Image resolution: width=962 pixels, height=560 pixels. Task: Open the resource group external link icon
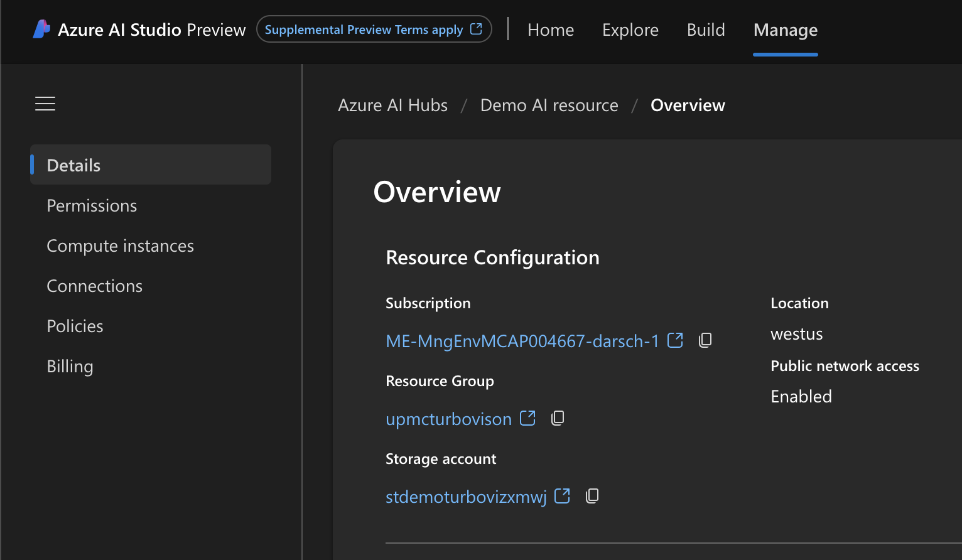pos(527,418)
